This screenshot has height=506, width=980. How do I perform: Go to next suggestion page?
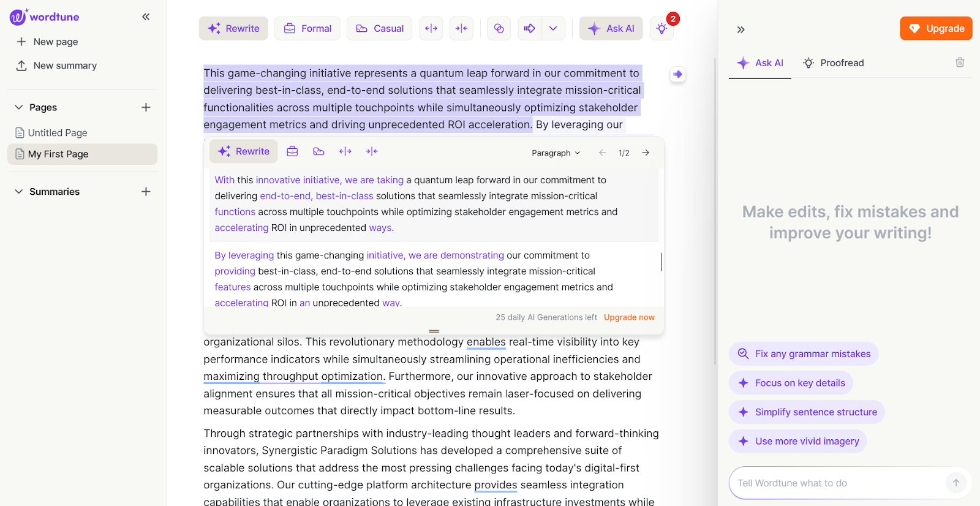[x=646, y=153]
